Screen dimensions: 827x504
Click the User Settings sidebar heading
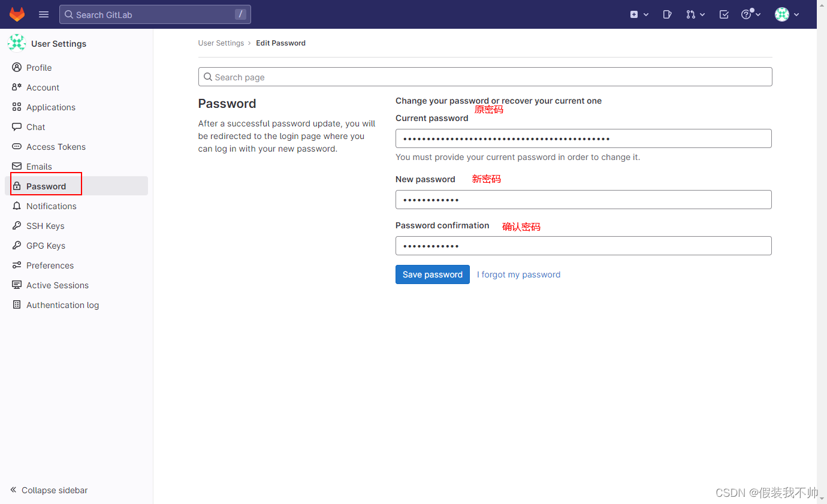[59, 44]
